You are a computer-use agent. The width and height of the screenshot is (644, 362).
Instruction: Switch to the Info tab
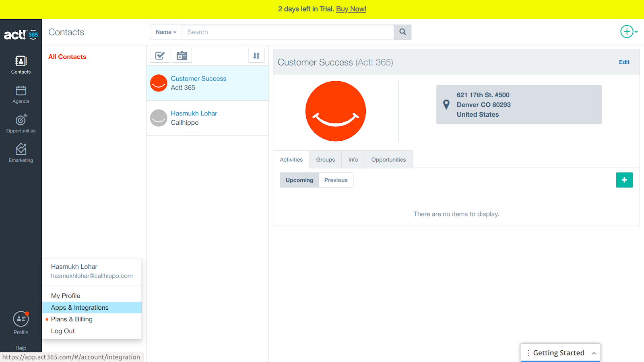click(x=353, y=159)
